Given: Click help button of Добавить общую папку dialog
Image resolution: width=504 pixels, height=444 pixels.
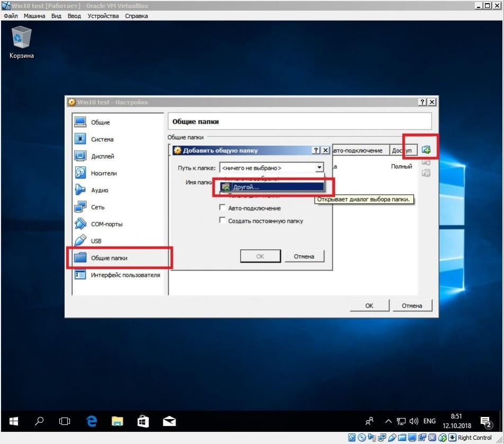Looking at the screenshot, I should [316, 150].
